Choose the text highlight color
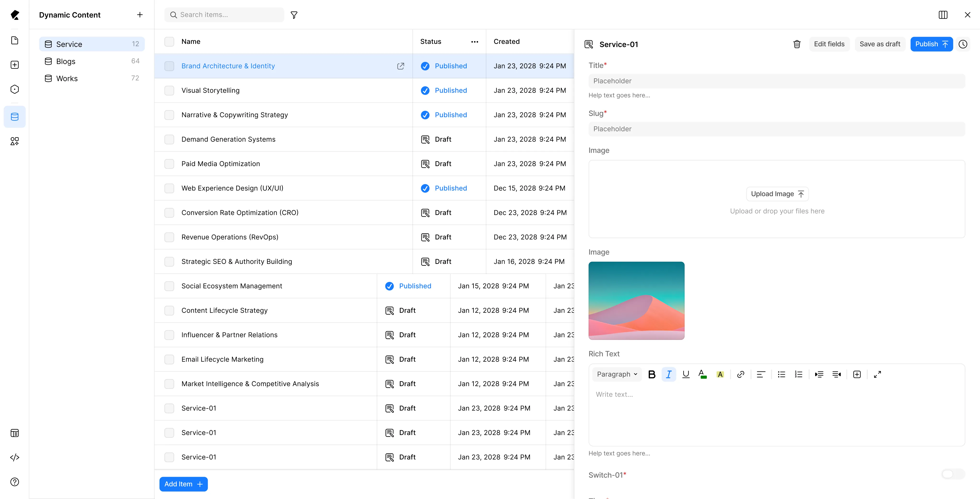Viewport: 980px width, 499px height. click(x=720, y=374)
